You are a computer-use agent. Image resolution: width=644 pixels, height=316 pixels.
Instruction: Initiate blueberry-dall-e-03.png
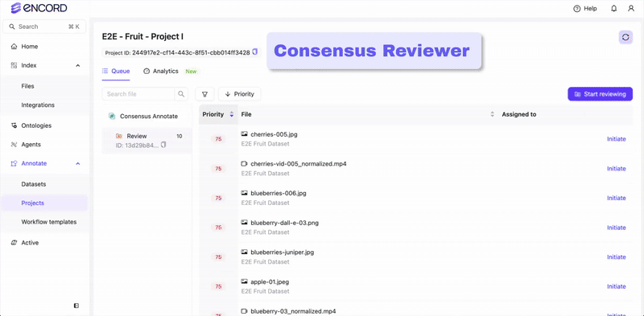point(616,228)
